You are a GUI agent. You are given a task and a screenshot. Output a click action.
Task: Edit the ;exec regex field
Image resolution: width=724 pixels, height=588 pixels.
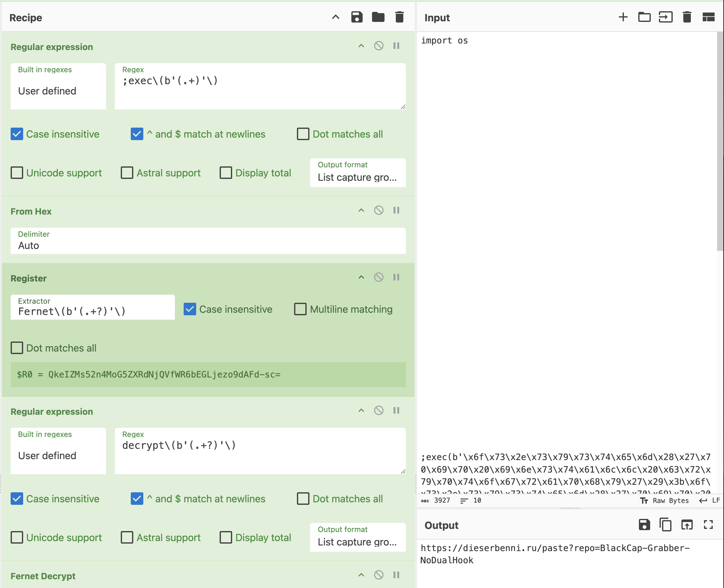click(260, 86)
